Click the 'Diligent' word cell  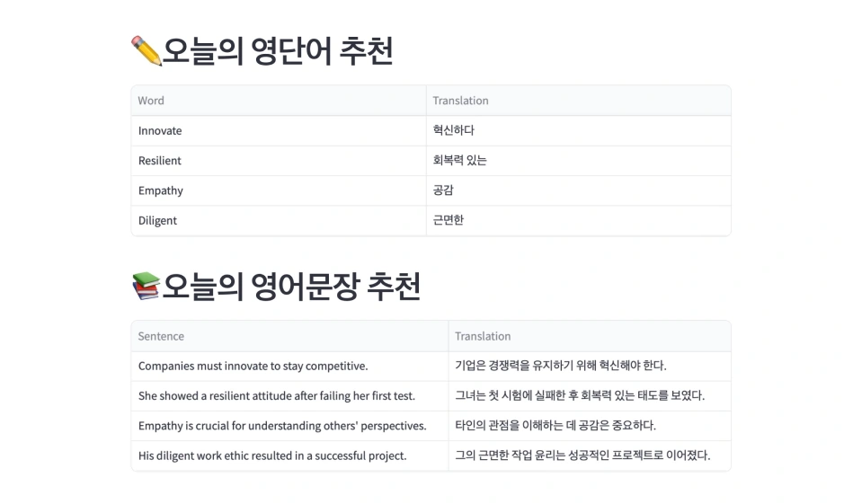(x=279, y=220)
